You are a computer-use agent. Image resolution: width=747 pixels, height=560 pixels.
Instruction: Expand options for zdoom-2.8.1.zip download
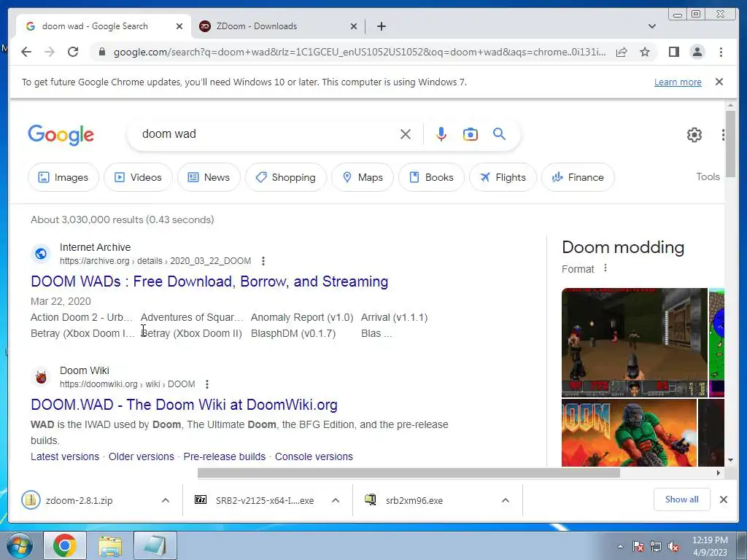(166, 500)
